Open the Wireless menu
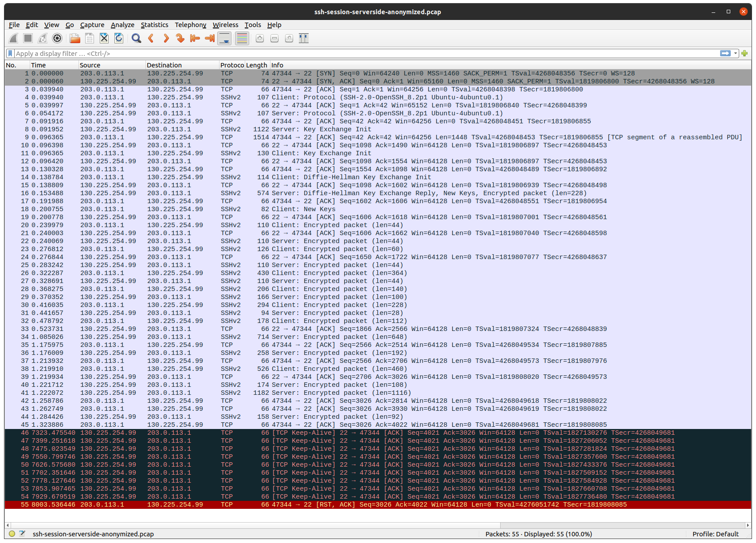 click(225, 25)
